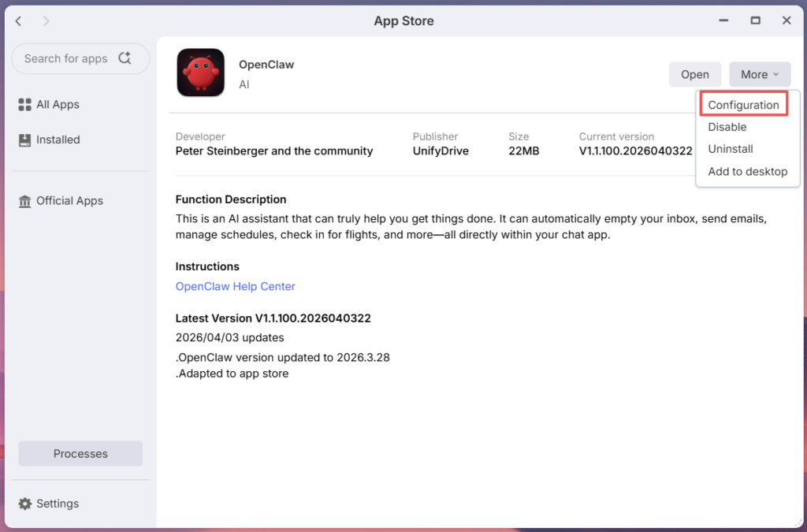The image size is (807, 532).
Task: Select Uninstall from the More menu
Action: click(x=731, y=149)
